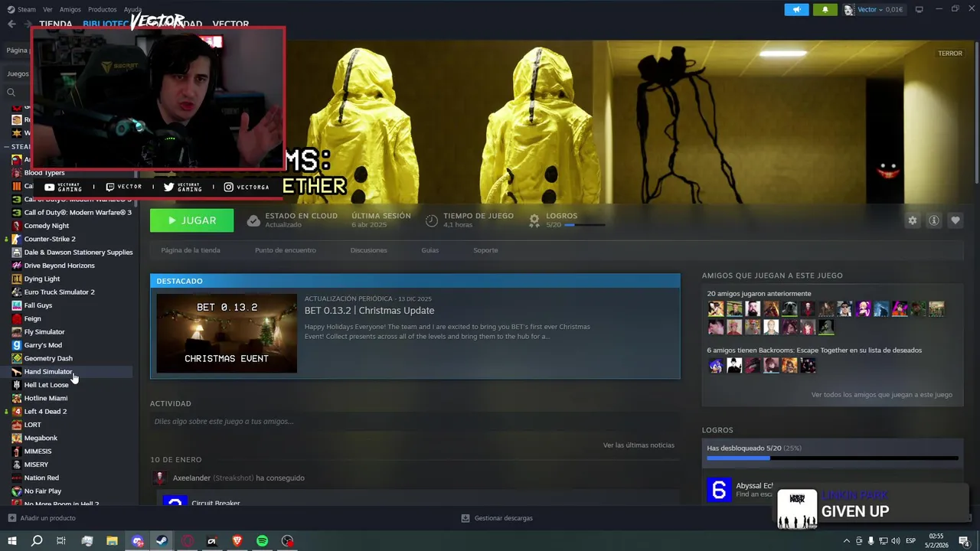Open the Steam announcements megaphone button
This screenshot has height=551, width=980.
[x=796, y=10]
